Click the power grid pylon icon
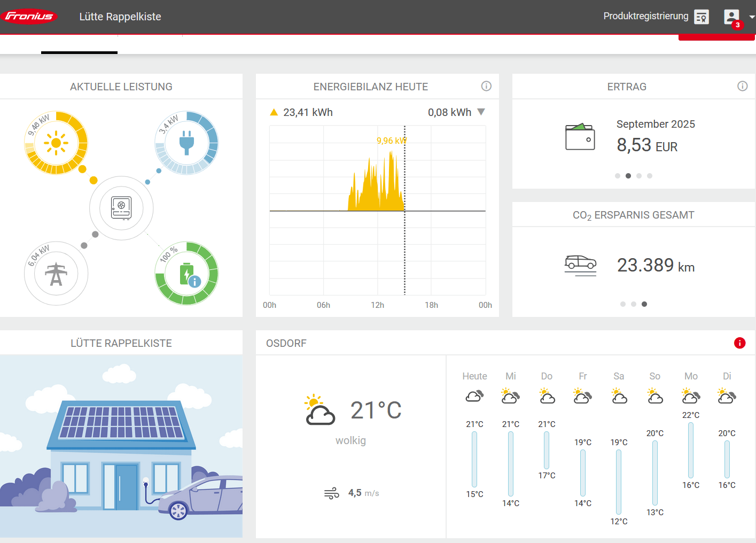This screenshot has width=756, height=543. [56, 274]
